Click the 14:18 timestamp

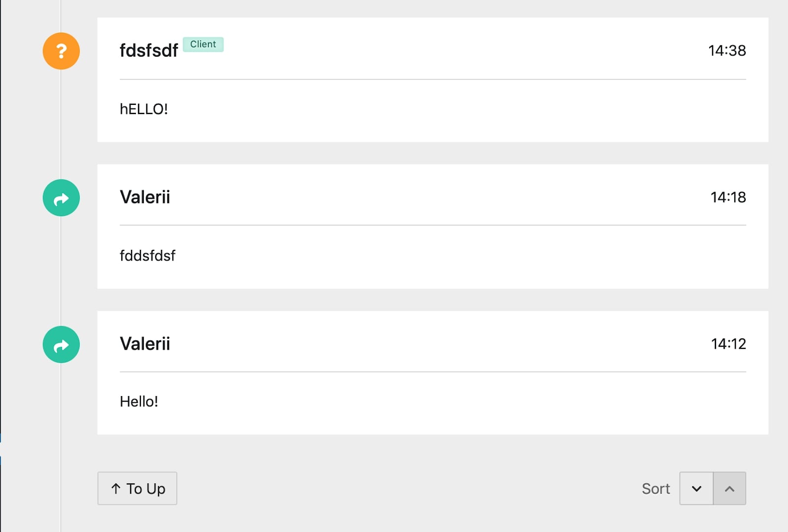point(728,197)
